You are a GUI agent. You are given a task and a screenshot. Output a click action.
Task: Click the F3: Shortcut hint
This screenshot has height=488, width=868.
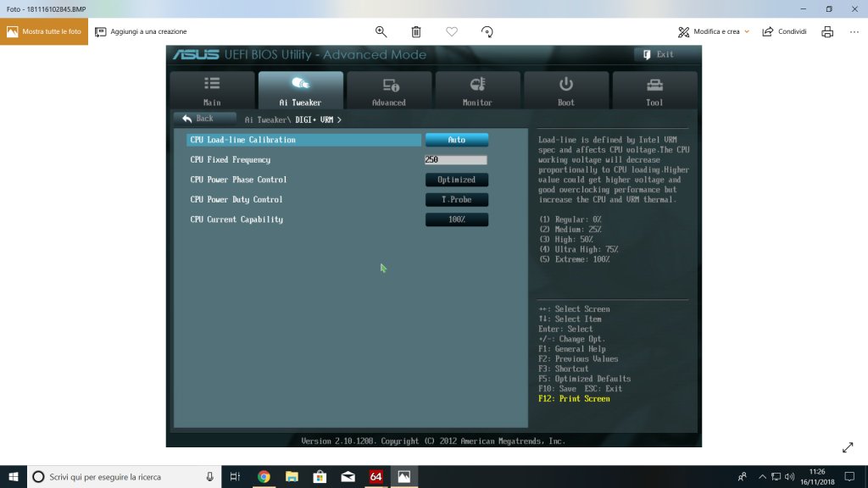564,369
